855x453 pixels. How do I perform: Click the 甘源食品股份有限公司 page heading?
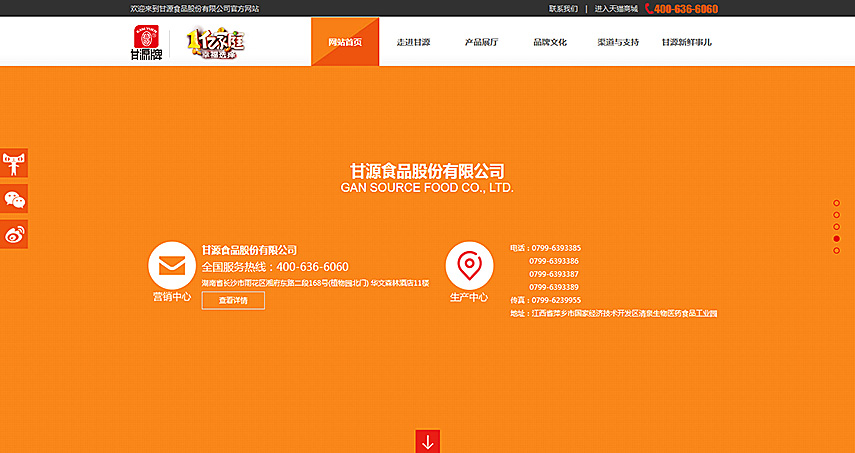428,171
